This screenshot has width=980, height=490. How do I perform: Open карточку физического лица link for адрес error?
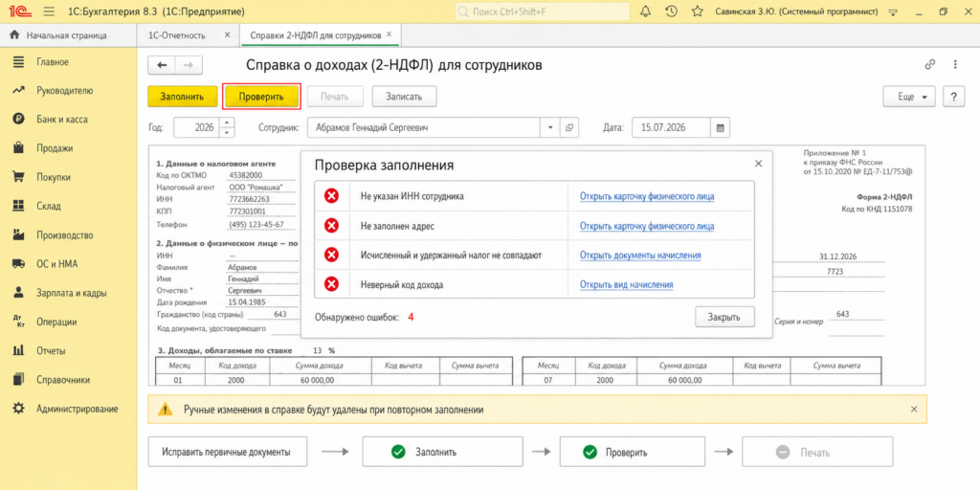pos(647,226)
